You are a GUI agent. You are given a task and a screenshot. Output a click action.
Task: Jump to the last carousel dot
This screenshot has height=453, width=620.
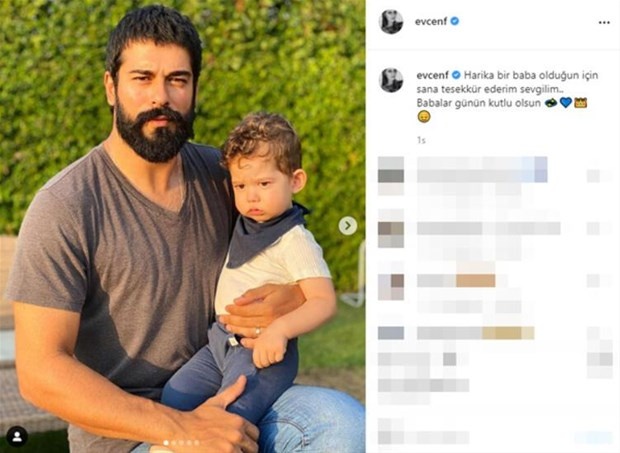point(197,443)
